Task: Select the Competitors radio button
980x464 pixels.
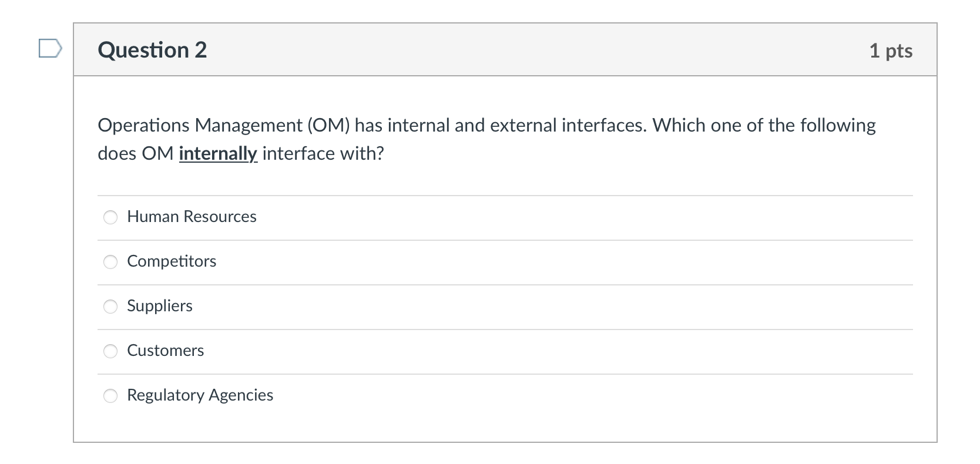Action: pyautogui.click(x=110, y=262)
